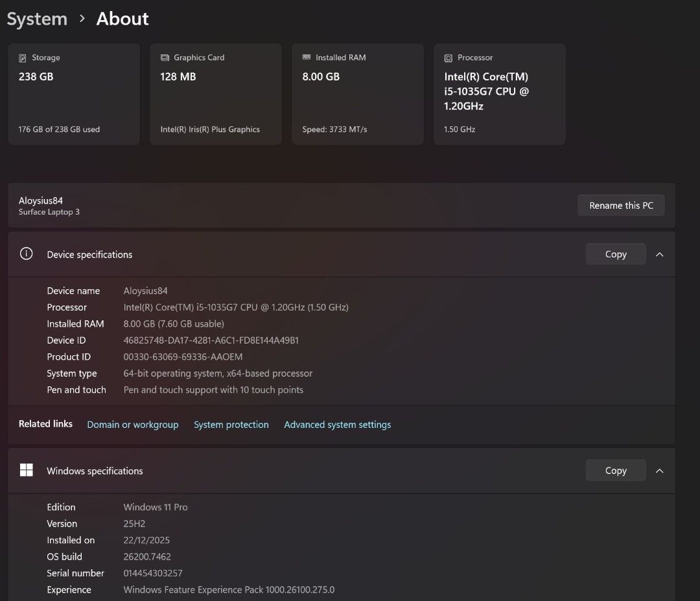Click the System type label
The height and width of the screenshot is (601, 700).
click(72, 373)
